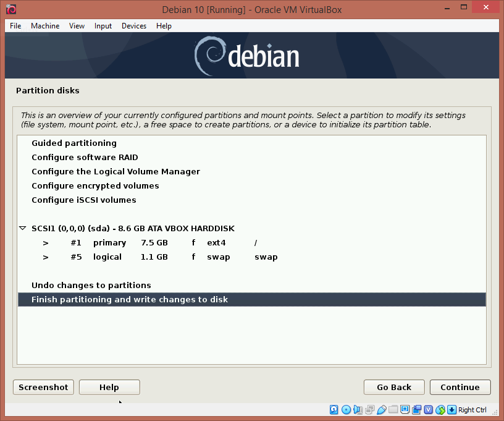504x421 pixels.
Task: Click the root mount point slash
Action: pyautogui.click(x=256, y=243)
